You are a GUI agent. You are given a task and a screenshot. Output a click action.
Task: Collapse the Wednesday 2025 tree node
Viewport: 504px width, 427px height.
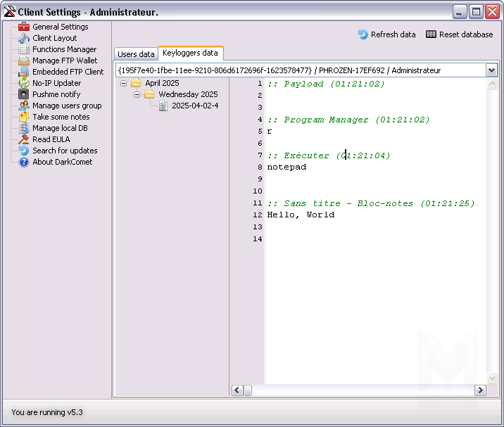coord(137,94)
